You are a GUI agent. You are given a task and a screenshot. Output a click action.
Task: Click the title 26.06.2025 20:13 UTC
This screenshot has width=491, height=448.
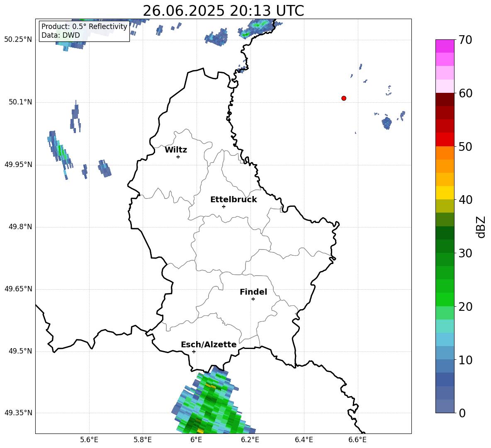[x=224, y=11]
